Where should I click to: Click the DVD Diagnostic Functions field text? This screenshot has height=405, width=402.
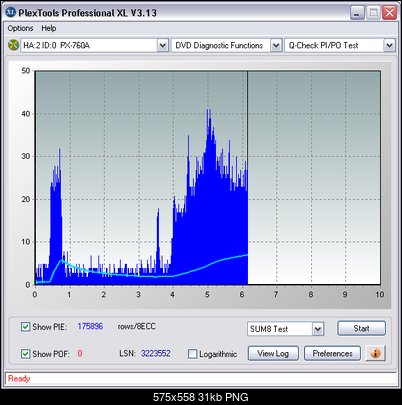pos(219,45)
